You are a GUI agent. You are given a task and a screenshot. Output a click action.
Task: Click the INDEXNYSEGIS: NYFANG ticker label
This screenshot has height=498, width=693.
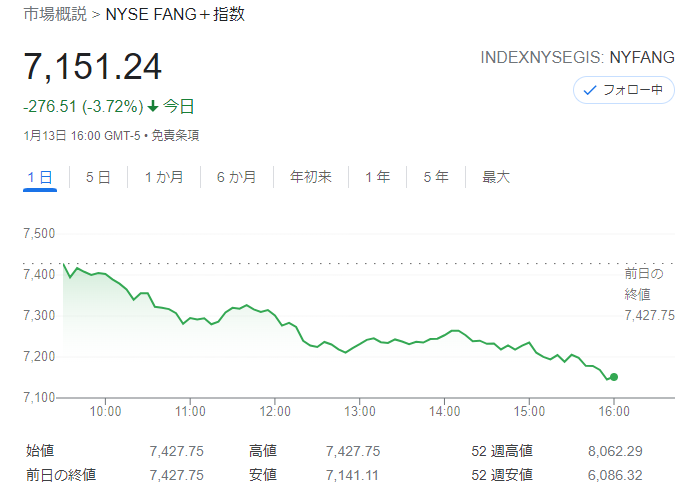coord(577,57)
